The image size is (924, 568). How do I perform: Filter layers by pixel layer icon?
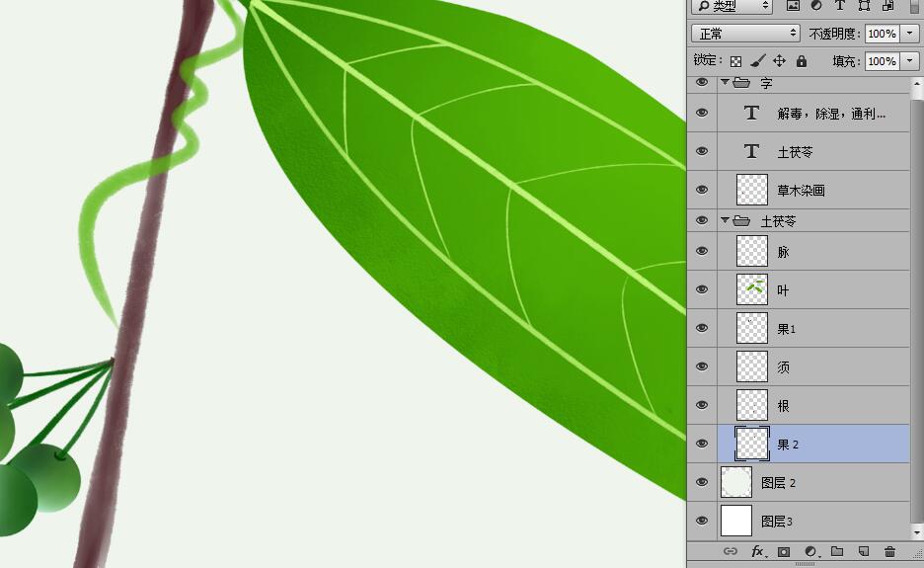tap(793, 5)
